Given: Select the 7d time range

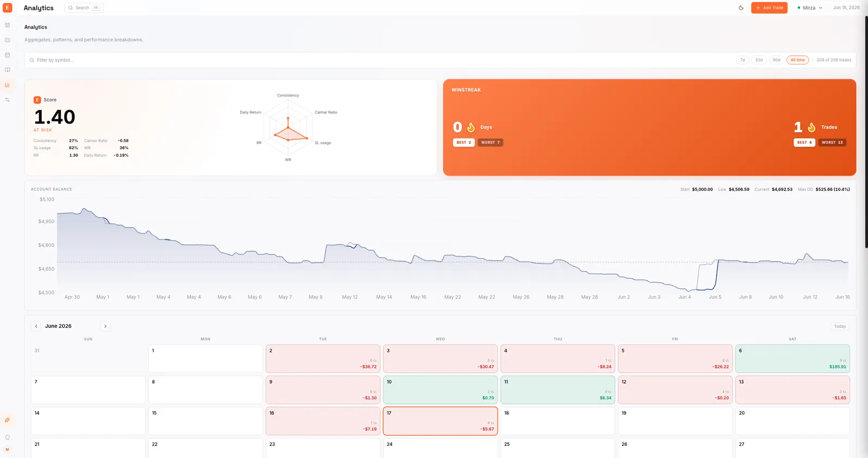Looking at the screenshot, I should click(x=743, y=60).
